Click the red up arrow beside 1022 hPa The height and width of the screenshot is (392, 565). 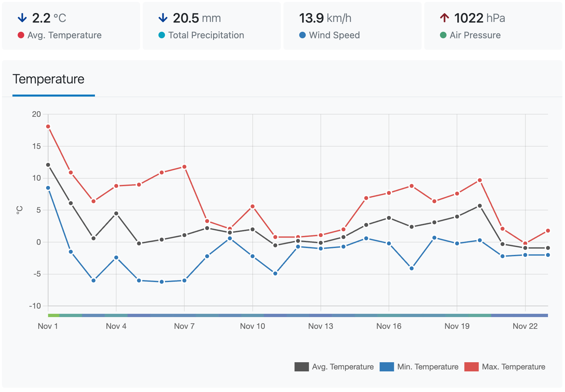pos(444,18)
